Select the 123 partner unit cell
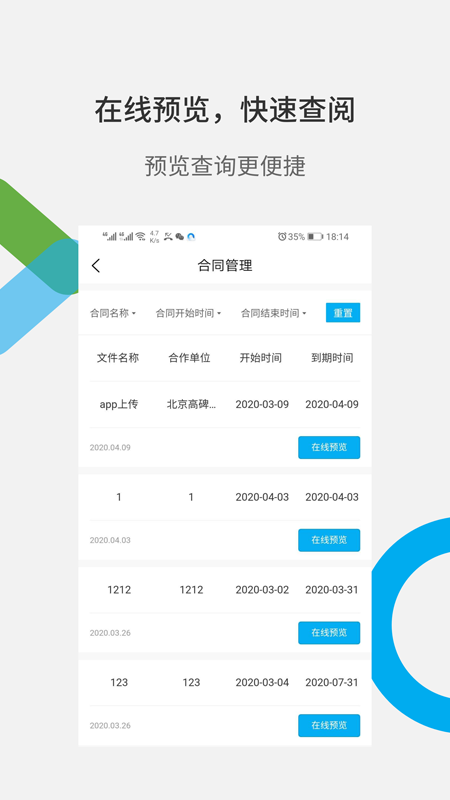The width and height of the screenshot is (450, 800). [x=191, y=683]
